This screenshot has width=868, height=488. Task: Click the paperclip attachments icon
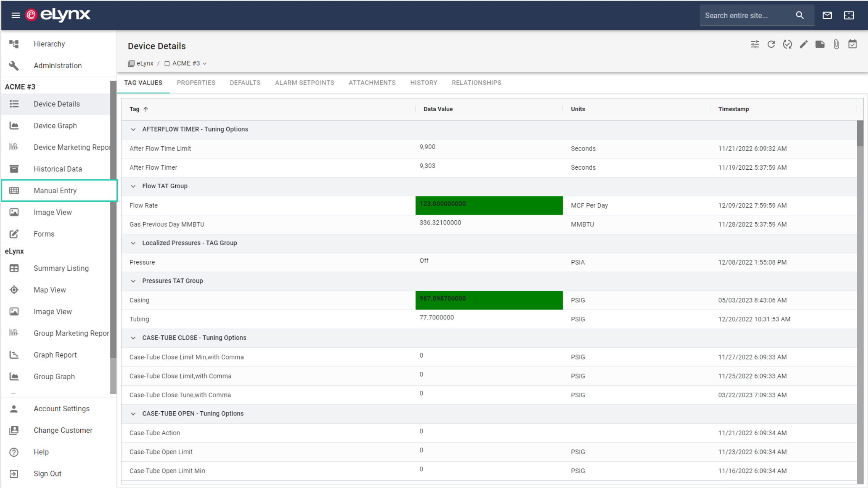tap(836, 44)
